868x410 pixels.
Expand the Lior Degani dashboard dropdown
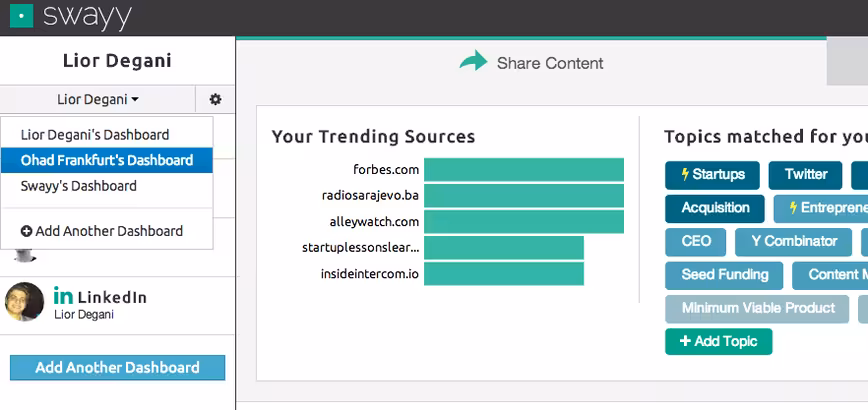(x=98, y=100)
